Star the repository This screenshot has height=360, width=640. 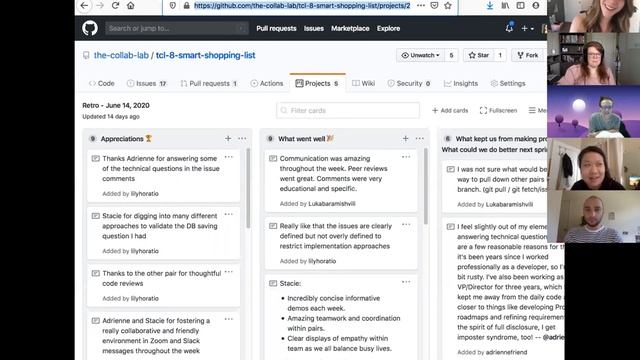478,55
